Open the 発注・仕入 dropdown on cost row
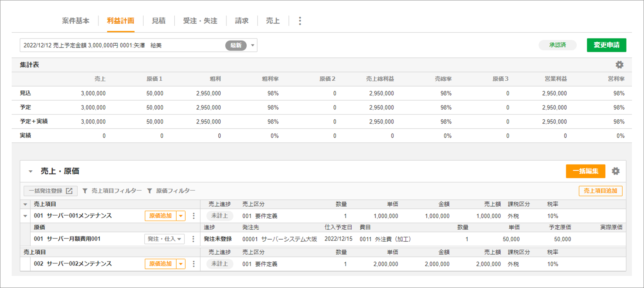Screen dimensions: 644x288 164,239
